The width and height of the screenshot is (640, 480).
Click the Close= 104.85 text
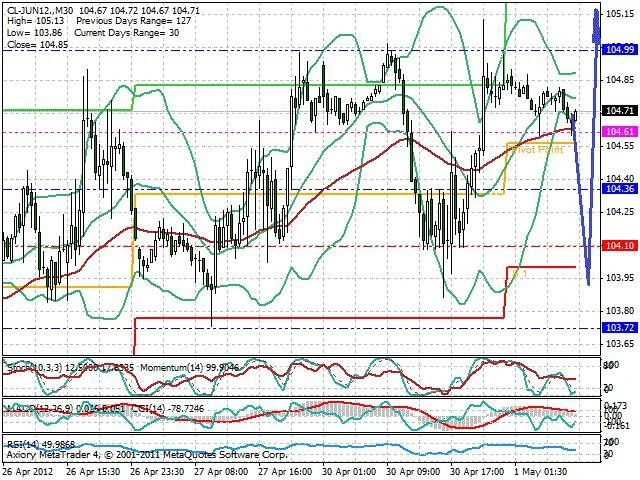point(30,44)
